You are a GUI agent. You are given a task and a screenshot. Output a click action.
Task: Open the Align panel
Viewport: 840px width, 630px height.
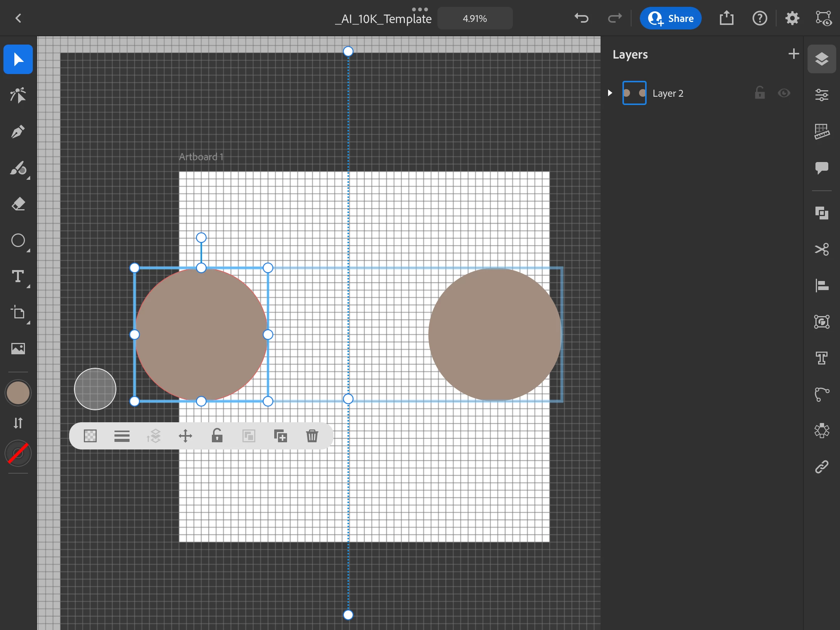tap(821, 286)
